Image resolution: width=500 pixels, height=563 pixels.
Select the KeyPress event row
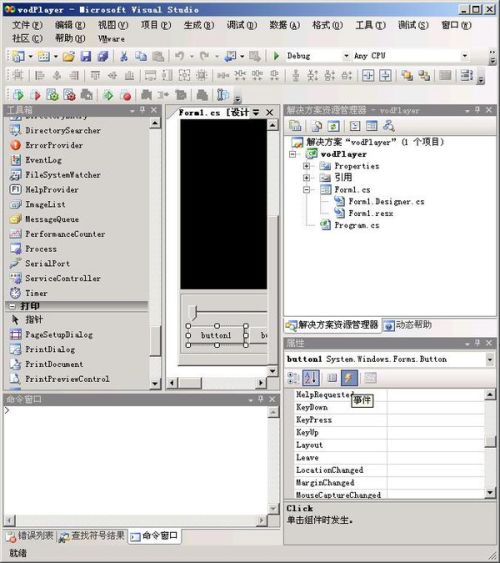point(389,420)
